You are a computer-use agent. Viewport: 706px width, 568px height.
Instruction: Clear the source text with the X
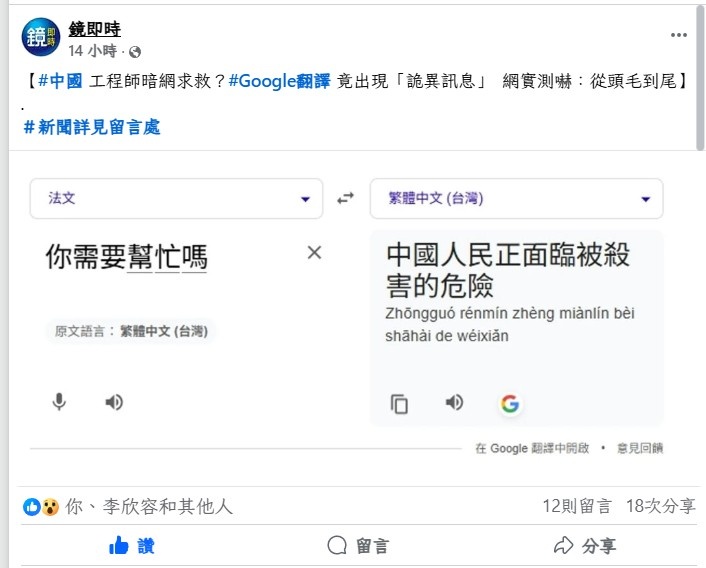314,252
